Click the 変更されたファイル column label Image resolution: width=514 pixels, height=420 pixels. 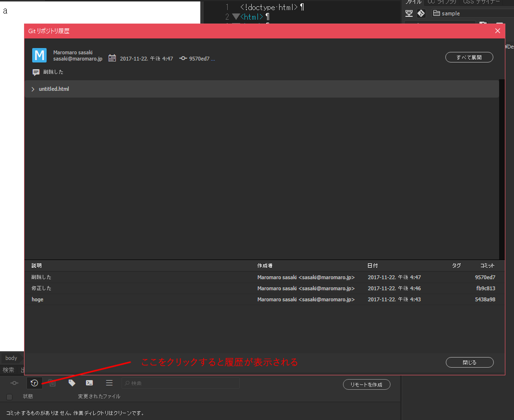coord(99,396)
